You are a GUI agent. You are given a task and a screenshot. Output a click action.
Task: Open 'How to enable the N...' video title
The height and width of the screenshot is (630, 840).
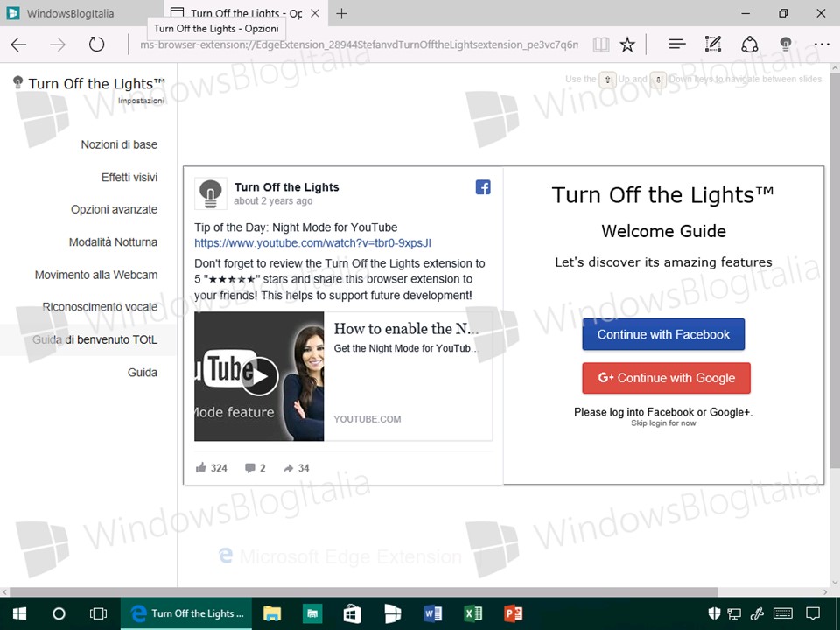pyautogui.click(x=406, y=328)
